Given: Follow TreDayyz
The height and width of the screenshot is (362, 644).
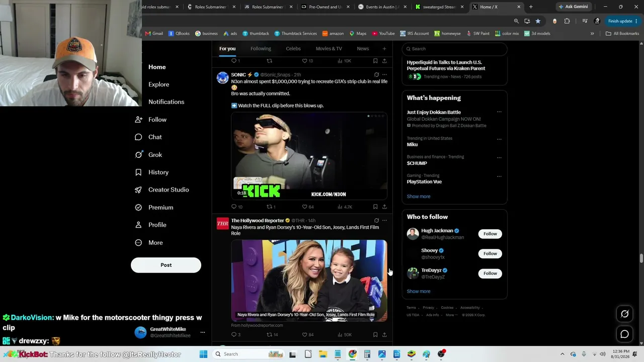Looking at the screenshot, I should (x=490, y=274).
